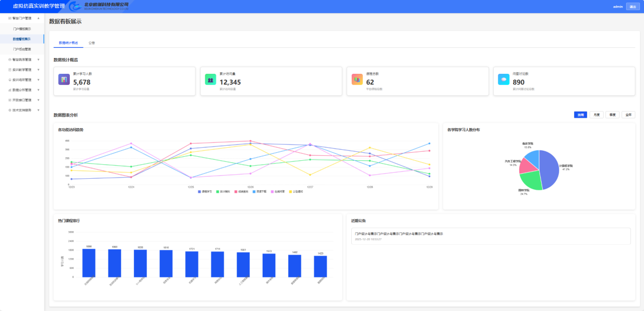Click the 累计学习人数 bar chart icon
The image size is (644, 311).
[64, 79]
